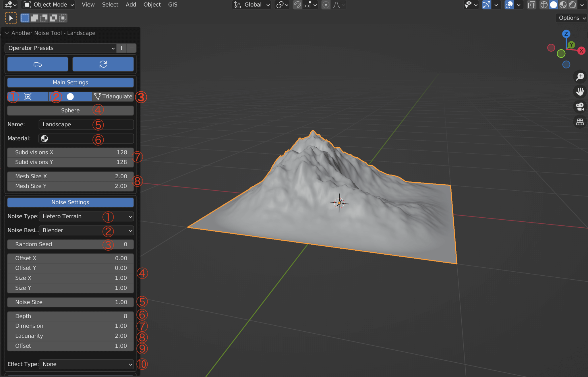
Task: Open the Effect Type dropdown set to None
Action: pos(86,364)
